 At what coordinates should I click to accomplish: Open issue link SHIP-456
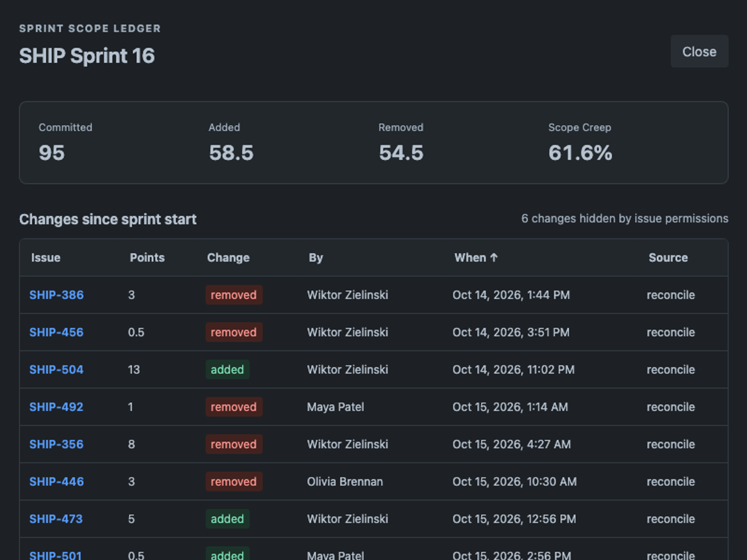(x=57, y=332)
